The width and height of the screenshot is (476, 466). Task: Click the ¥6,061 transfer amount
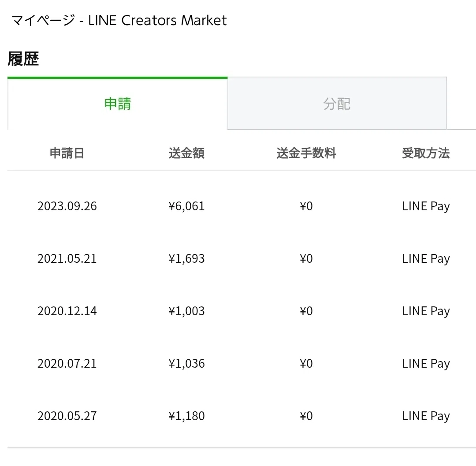pyautogui.click(x=186, y=206)
